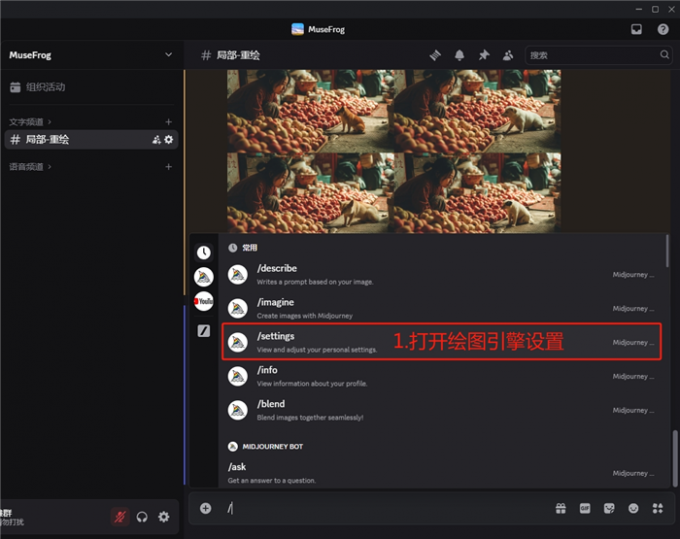Open 组织活动 events
Screen dimensions: 680x539
(x=38, y=87)
